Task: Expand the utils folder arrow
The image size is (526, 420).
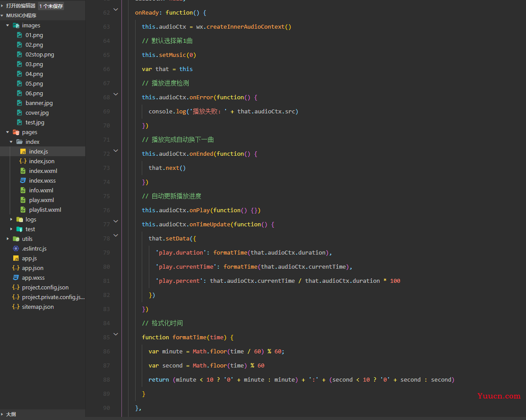Action: [8, 239]
